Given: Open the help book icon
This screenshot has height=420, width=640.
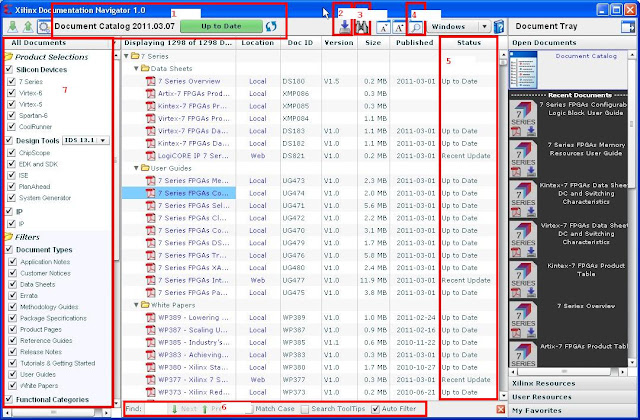Looking at the screenshot, I should [x=498, y=27].
